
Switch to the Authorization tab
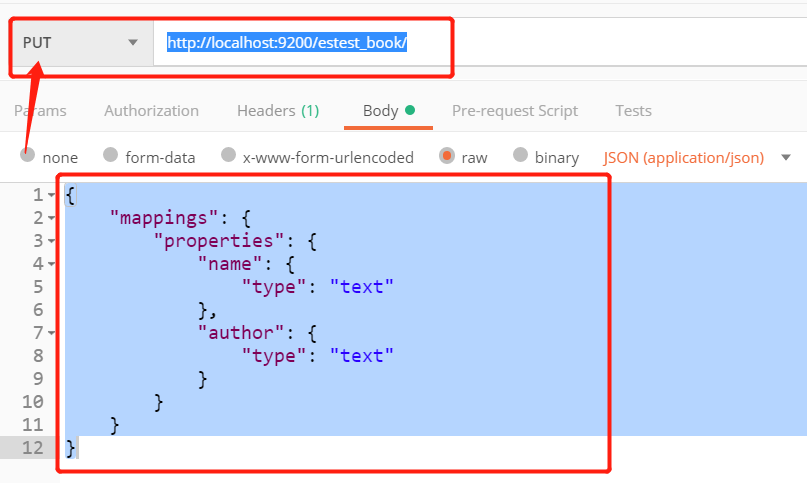point(151,111)
